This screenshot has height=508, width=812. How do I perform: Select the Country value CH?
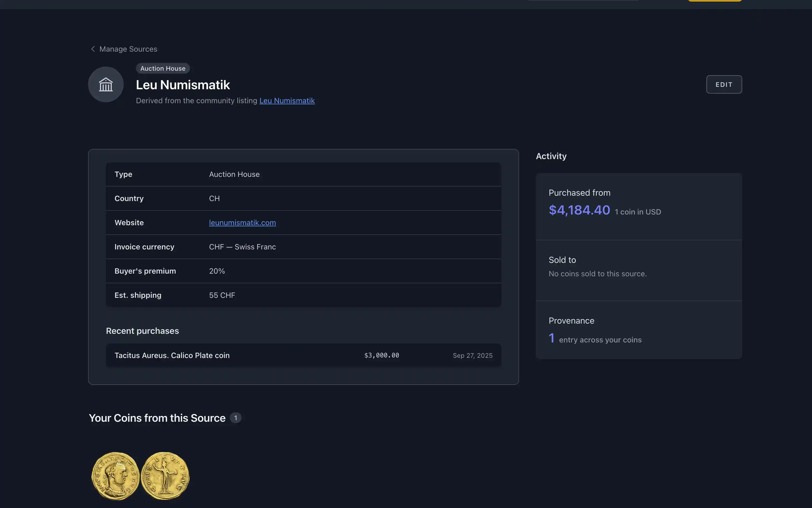[214, 198]
